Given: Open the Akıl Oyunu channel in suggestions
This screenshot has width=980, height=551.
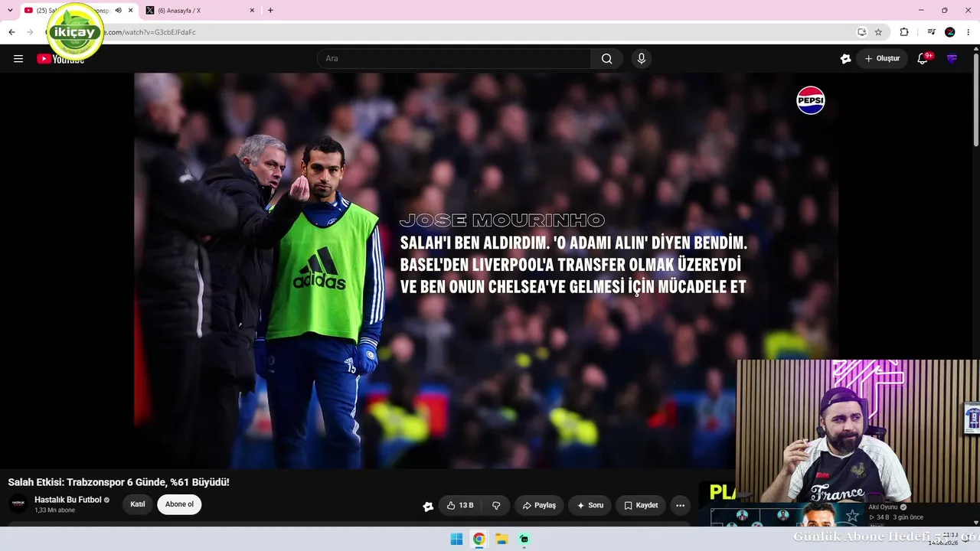Looking at the screenshot, I should [883, 507].
